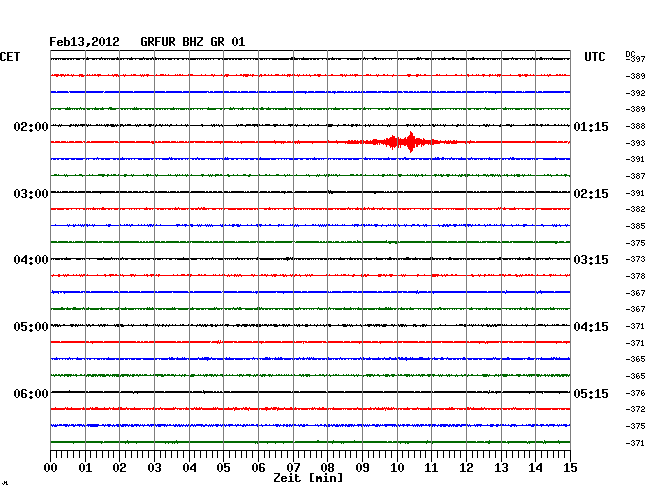This screenshot has height=494, width=650.
Task: Select the DC offset value "-393"
Action: 635,143
